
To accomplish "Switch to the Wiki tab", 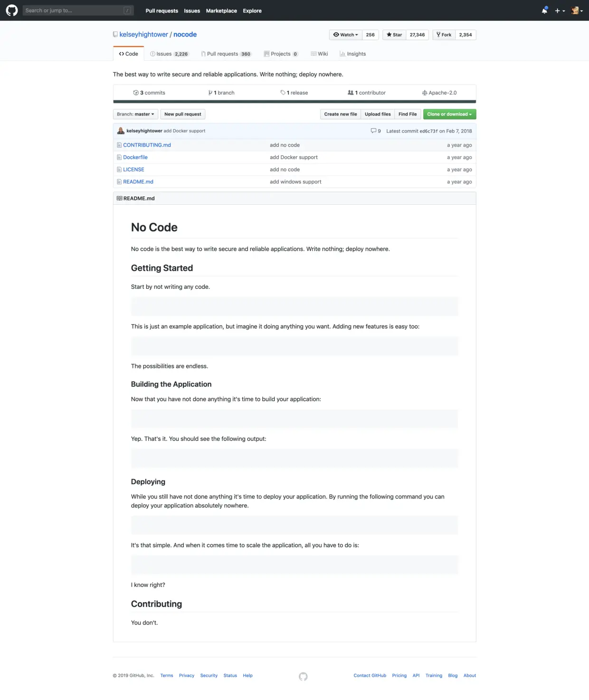I will click(x=319, y=54).
